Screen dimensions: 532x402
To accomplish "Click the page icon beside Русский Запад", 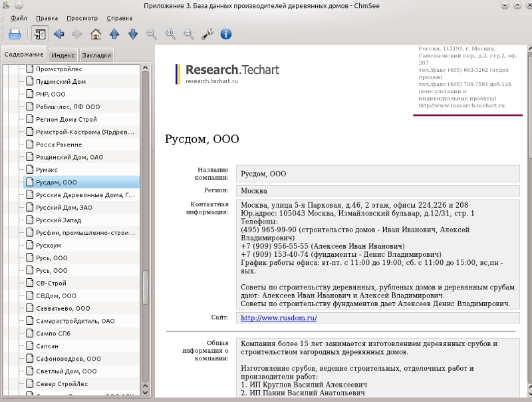I will tap(30, 220).
